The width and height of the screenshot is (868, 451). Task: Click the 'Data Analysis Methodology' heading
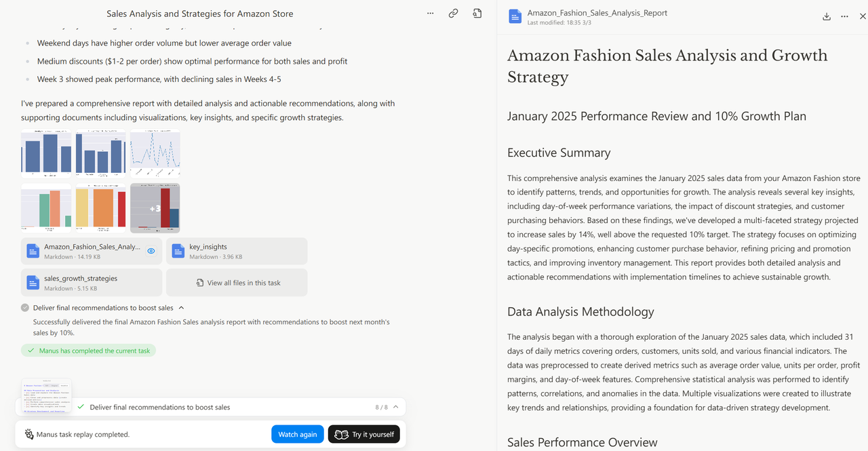pyautogui.click(x=580, y=312)
